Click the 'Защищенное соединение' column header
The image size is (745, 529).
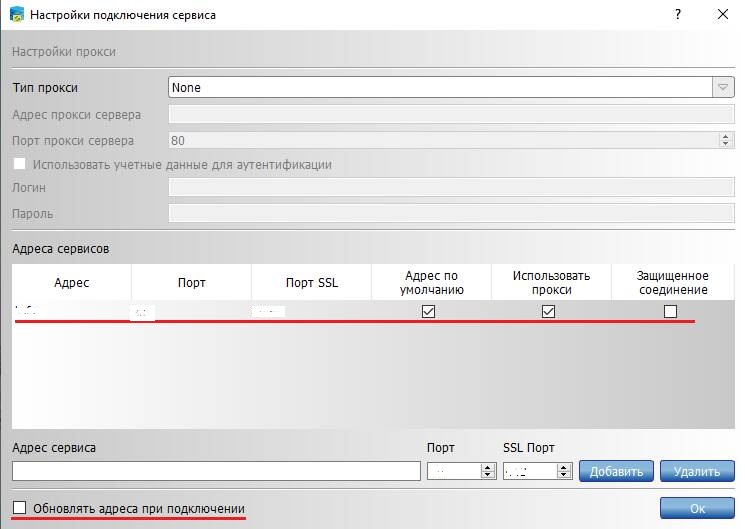672,283
